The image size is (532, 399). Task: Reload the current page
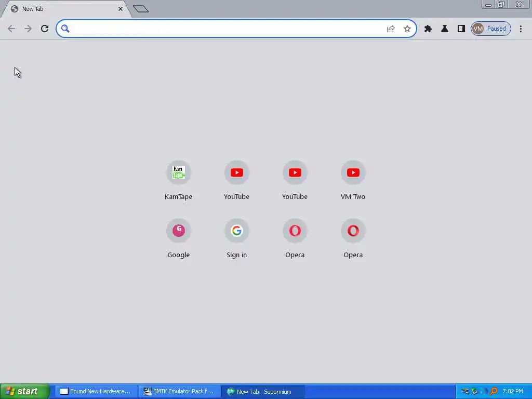45,29
